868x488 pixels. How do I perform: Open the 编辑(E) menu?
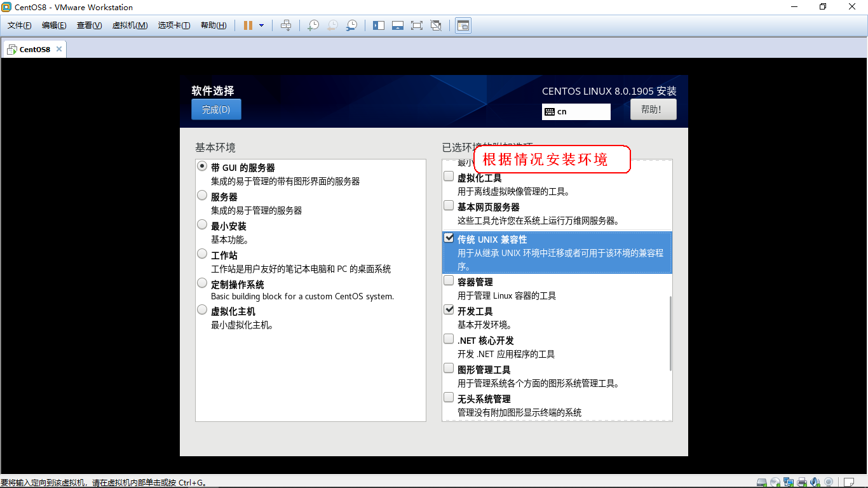pyautogui.click(x=54, y=25)
